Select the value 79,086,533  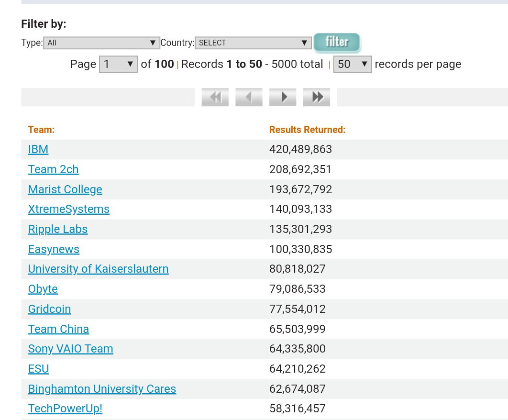(298, 289)
